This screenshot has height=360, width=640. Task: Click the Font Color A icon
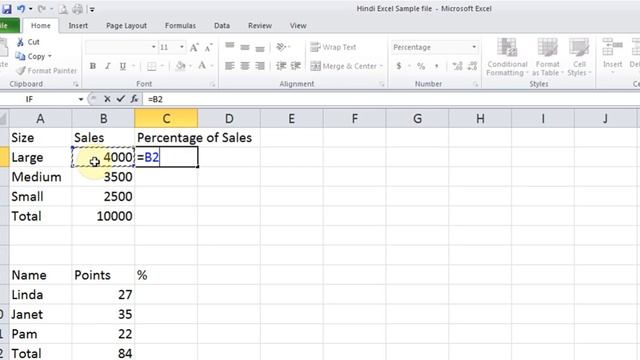(202, 66)
